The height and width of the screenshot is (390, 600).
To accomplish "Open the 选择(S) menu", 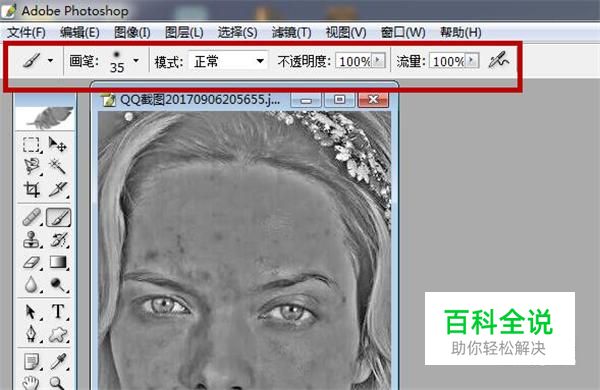I will (x=237, y=33).
